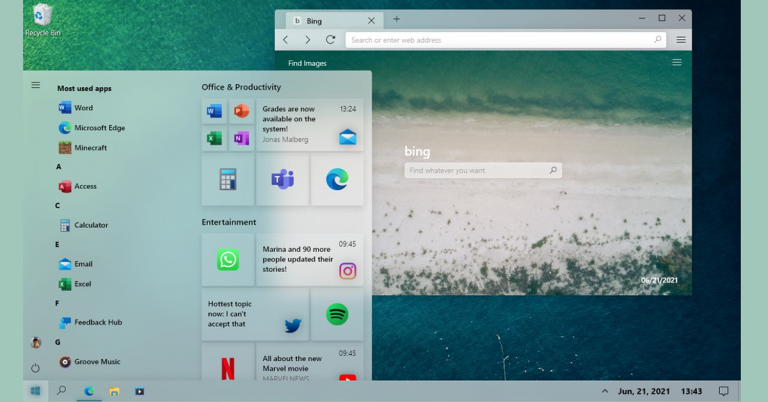Click the Entertainment group header
Image resolution: width=768 pixels, height=402 pixels.
[229, 222]
